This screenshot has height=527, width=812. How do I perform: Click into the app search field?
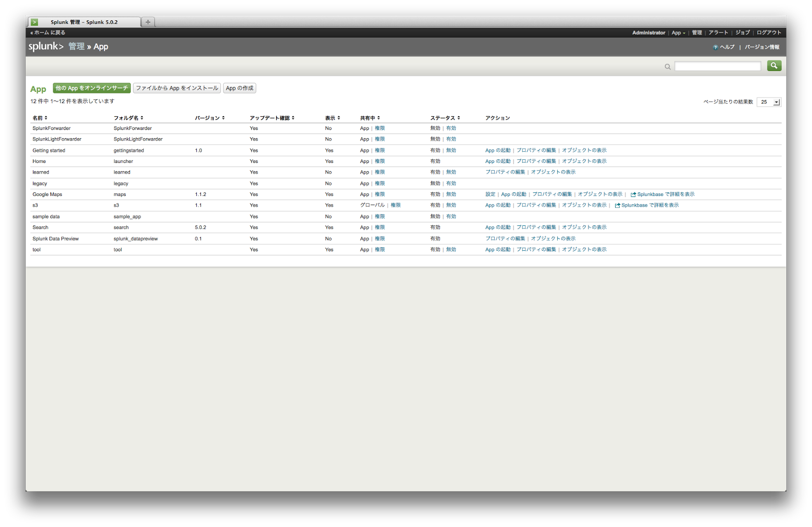(718, 66)
